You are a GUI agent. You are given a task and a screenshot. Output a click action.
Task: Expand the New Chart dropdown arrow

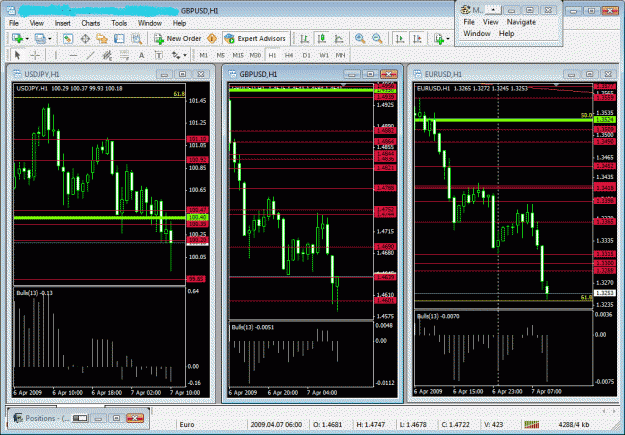27,39
